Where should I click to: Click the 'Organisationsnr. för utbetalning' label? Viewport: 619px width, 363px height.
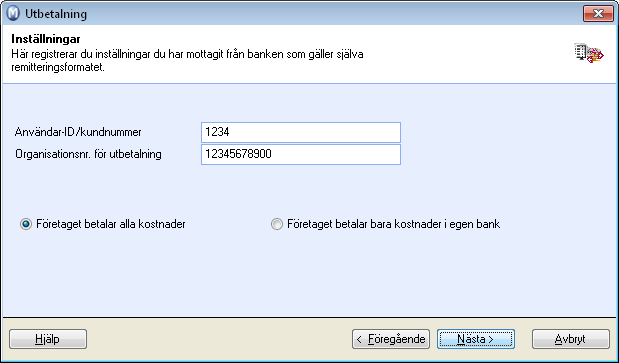(88, 154)
